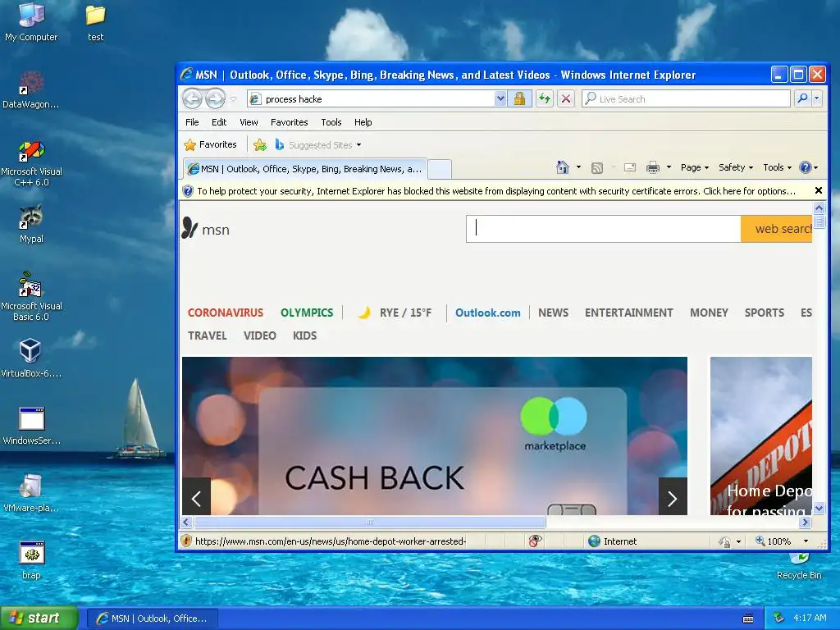Open the View menu
840x630 pixels.
point(249,122)
